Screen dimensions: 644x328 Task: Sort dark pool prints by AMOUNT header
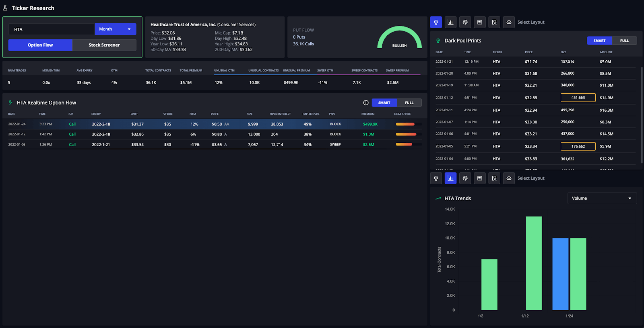click(606, 52)
